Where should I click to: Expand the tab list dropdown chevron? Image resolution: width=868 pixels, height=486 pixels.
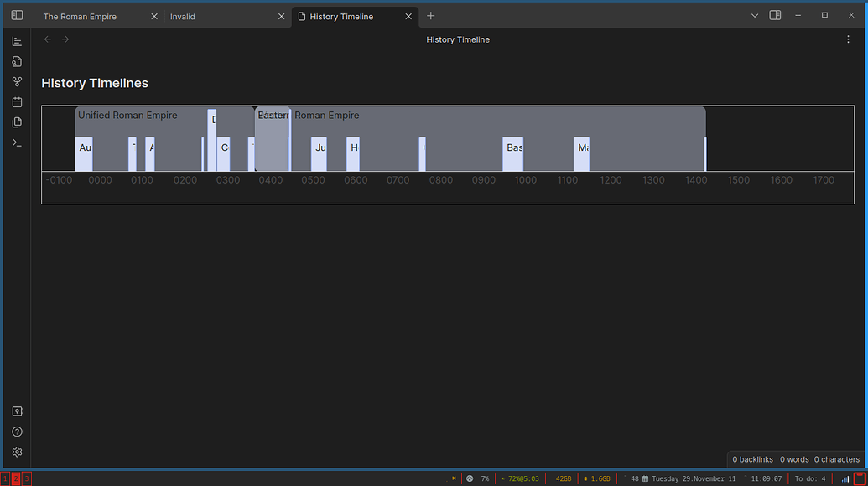[755, 15]
